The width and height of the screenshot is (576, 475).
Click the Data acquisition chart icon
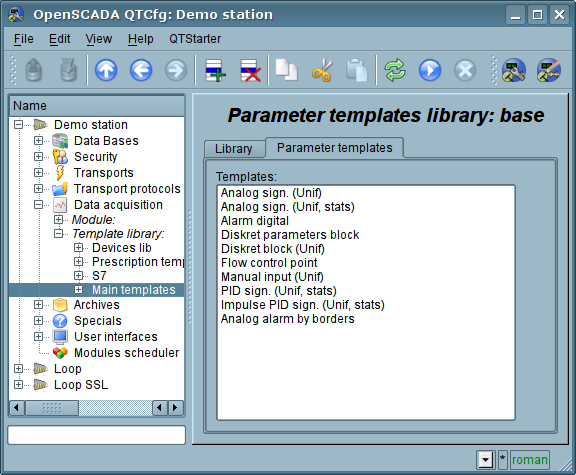click(60, 205)
